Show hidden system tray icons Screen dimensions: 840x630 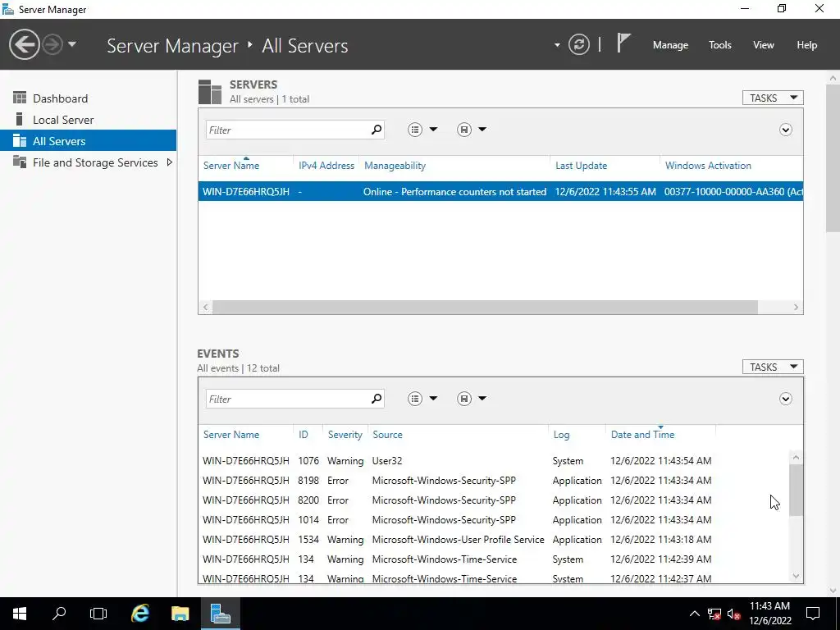(694, 614)
